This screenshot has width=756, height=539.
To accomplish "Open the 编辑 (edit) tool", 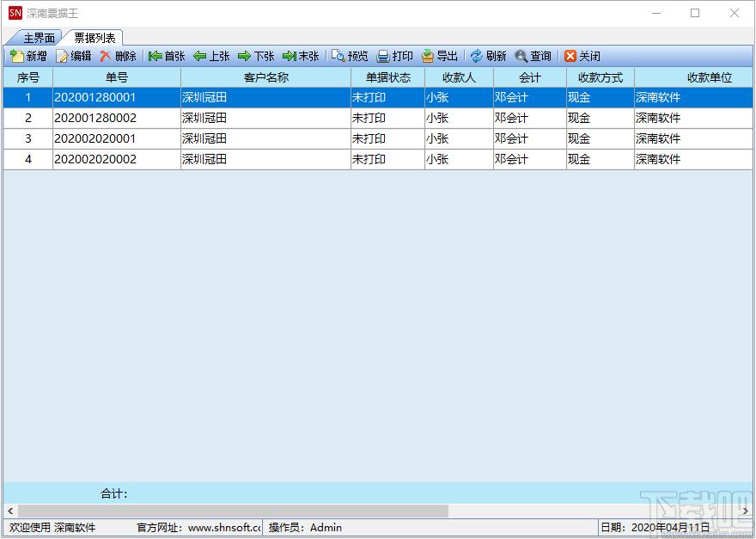I will click(74, 57).
